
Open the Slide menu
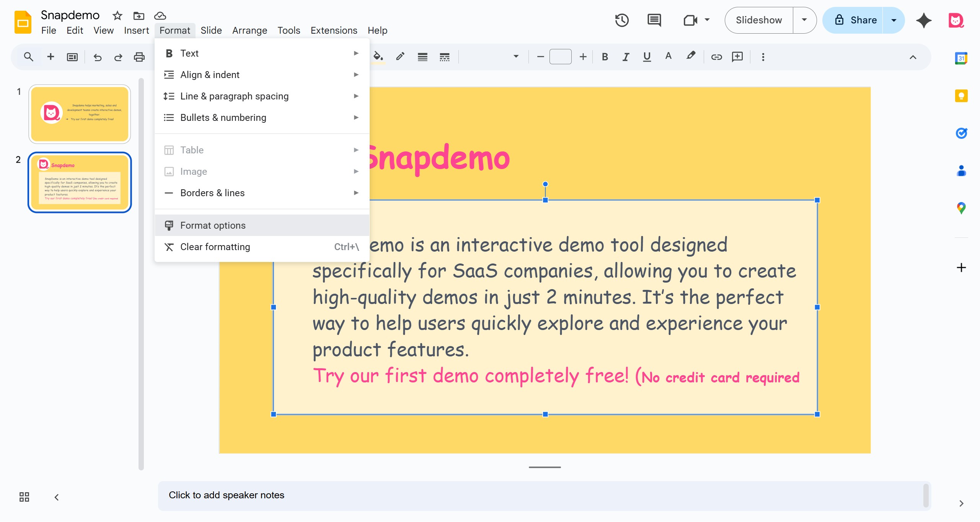tap(211, 30)
